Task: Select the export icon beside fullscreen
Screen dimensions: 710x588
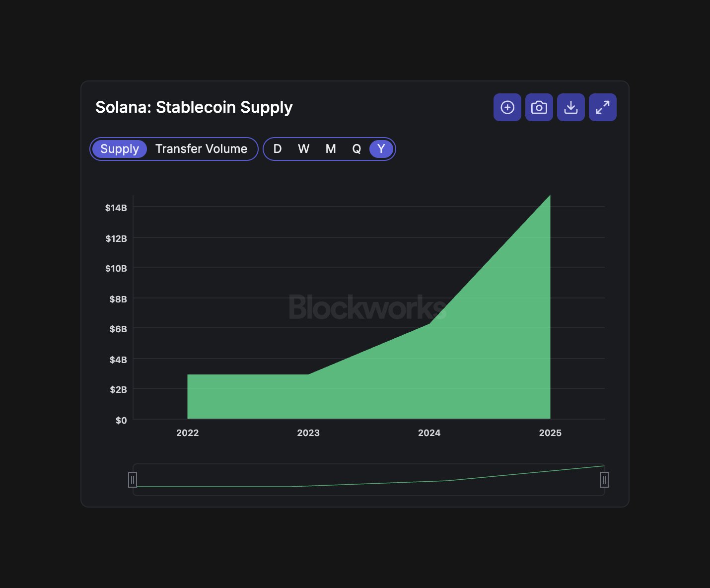Action: point(570,107)
